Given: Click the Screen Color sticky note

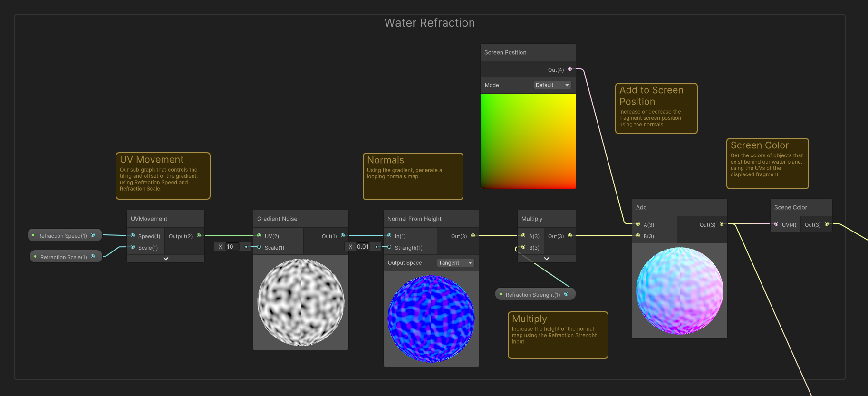Looking at the screenshot, I should point(768,164).
